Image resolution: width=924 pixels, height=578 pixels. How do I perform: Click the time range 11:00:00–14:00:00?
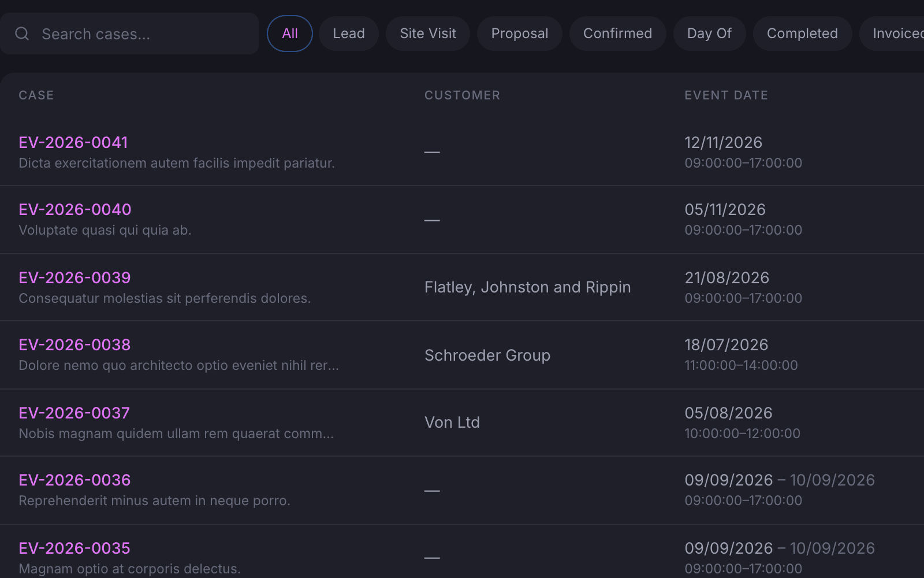742,365
